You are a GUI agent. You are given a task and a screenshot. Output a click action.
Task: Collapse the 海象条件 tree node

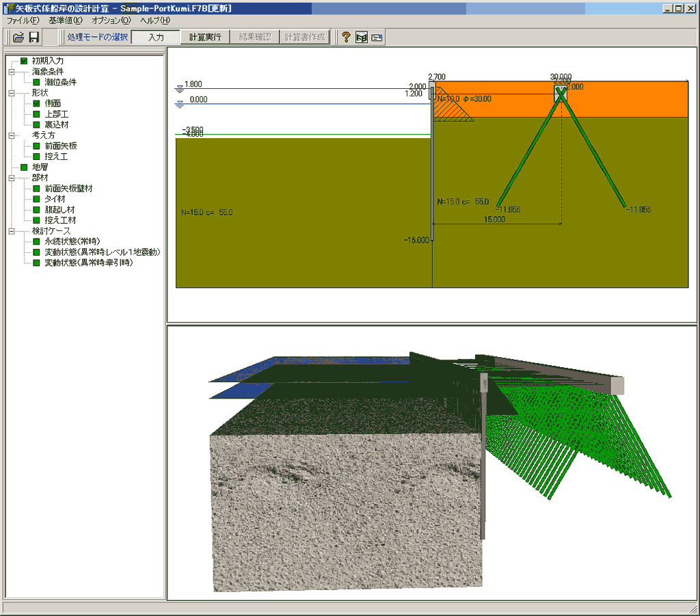(x=12, y=72)
